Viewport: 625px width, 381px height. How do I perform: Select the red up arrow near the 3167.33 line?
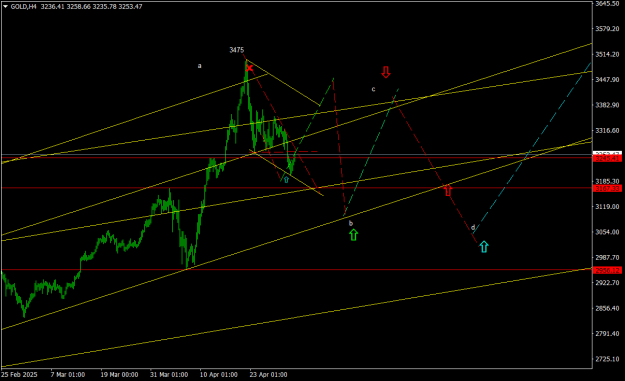click(448, 190)
